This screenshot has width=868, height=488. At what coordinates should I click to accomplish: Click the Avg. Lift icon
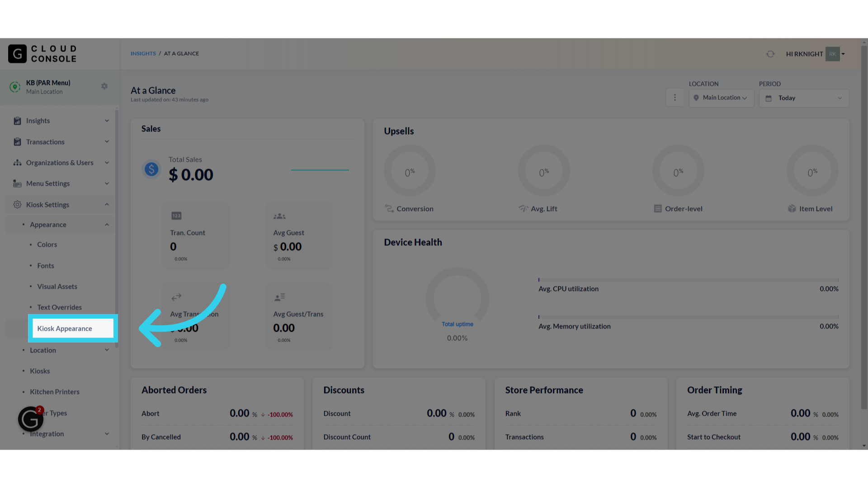click(x=524, y=208)
